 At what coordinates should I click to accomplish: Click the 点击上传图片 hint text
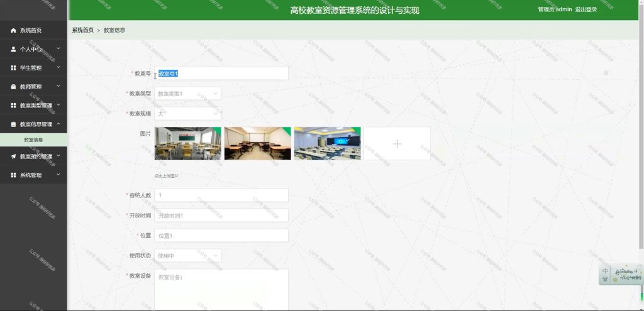coord(166,176)
